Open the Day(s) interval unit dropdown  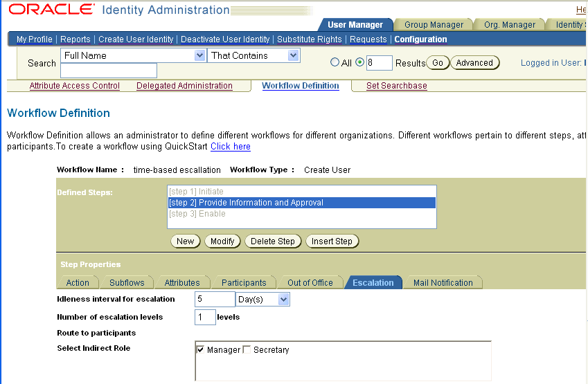pyautogui.click(x=262, y=300)
